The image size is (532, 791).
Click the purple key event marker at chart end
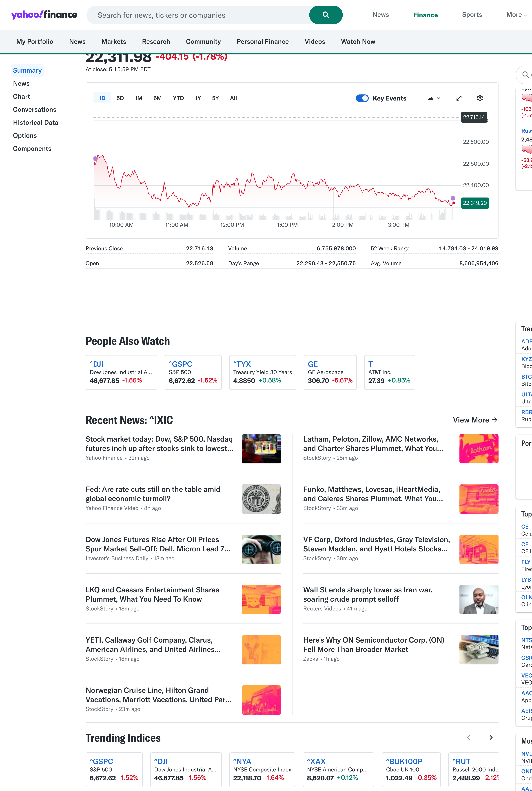point(453,198)
